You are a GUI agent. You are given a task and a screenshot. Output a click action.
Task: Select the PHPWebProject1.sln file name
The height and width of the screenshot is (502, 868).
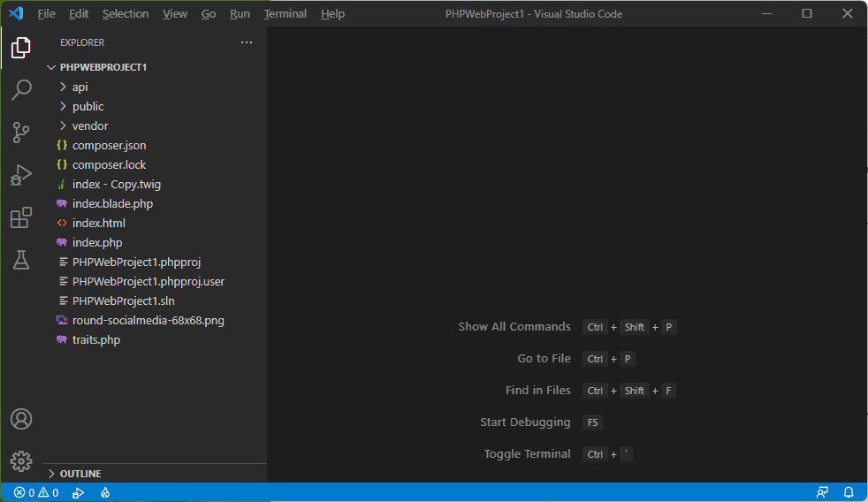tap(124, 301)
